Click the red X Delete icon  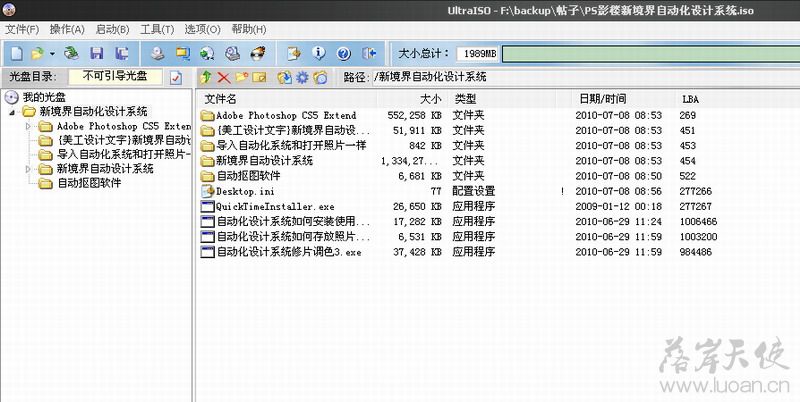pyautogui.click(x=223, y=77)
